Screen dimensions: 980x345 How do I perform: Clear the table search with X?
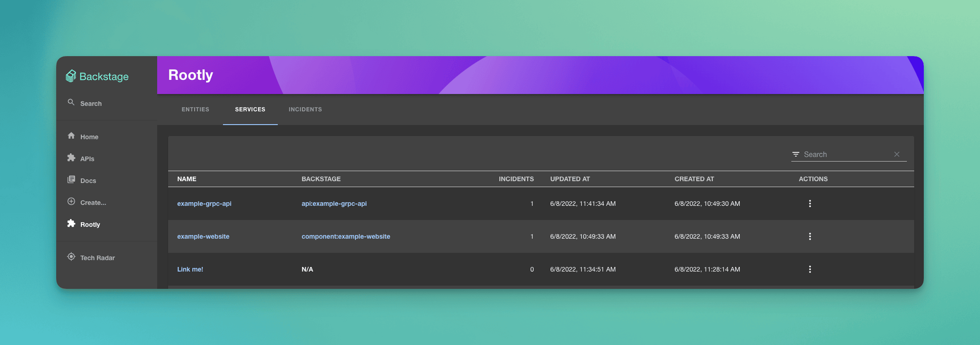897,154
